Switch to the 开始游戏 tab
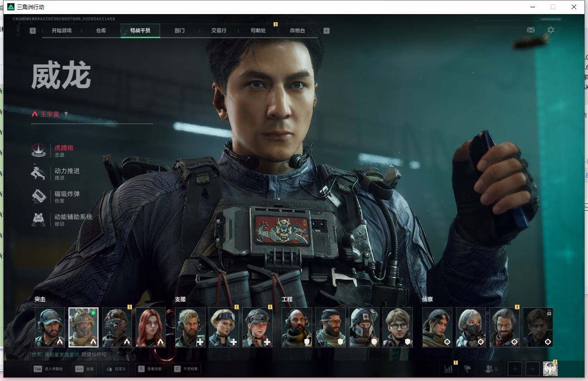Screen dimensions: 588x381 point(62,30)
